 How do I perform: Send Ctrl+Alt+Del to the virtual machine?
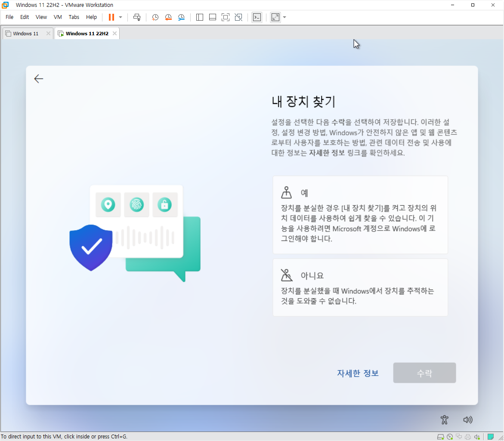pos(137,17)
